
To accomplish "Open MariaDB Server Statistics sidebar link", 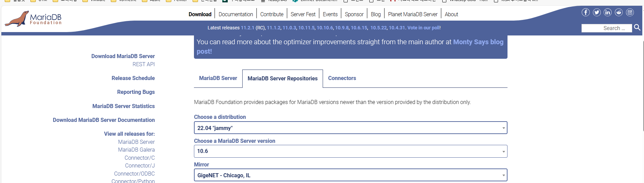I will (124, 106).
